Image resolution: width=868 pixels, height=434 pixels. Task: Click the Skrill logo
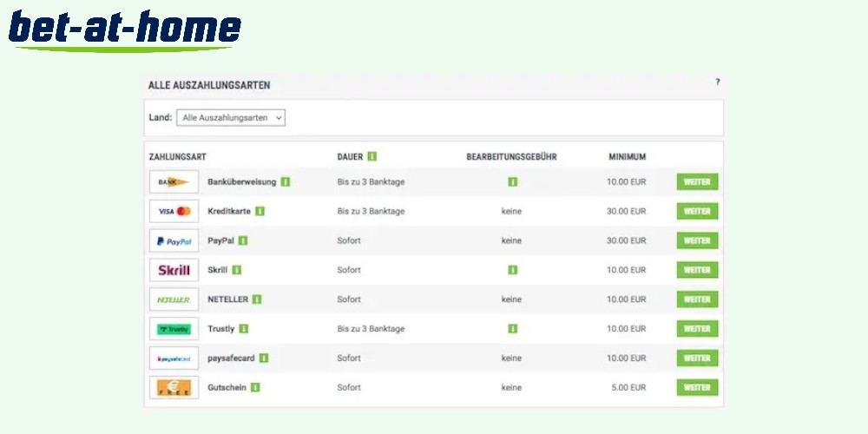point(174,270)
